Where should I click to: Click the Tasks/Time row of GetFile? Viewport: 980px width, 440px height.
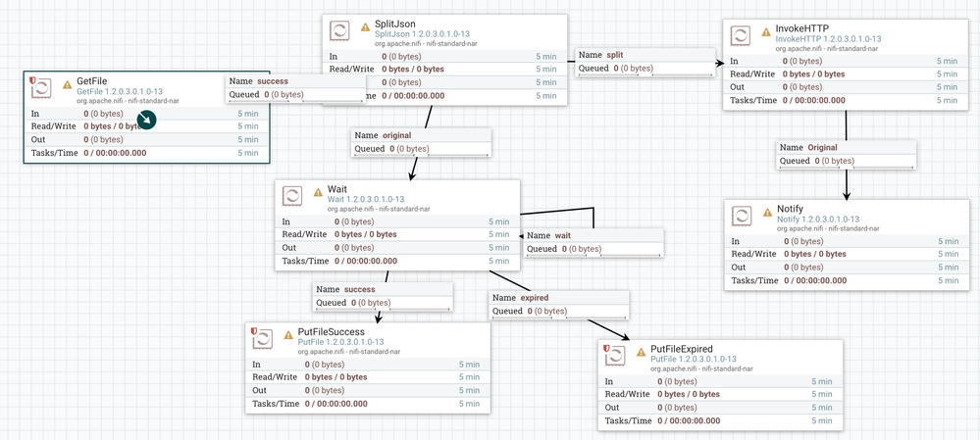click(x=147, y=153)
